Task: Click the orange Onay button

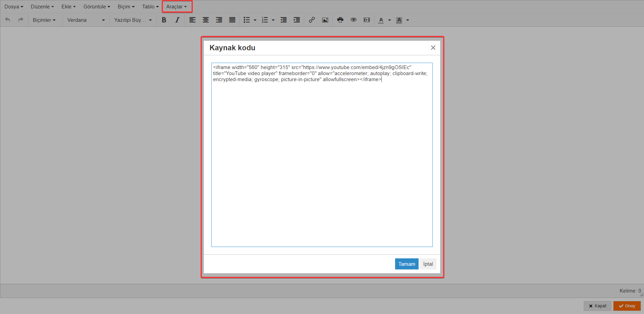Action: click(x=627, y=306)
